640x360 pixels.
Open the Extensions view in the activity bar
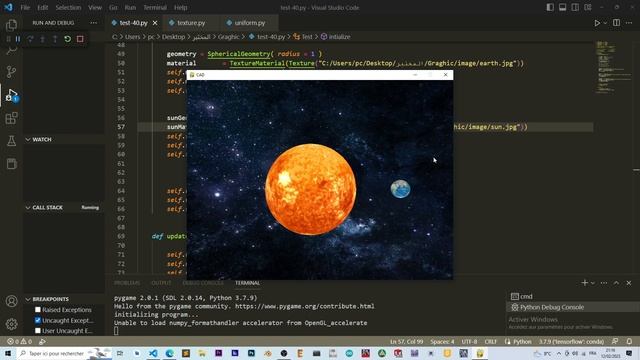pos(11,118)
